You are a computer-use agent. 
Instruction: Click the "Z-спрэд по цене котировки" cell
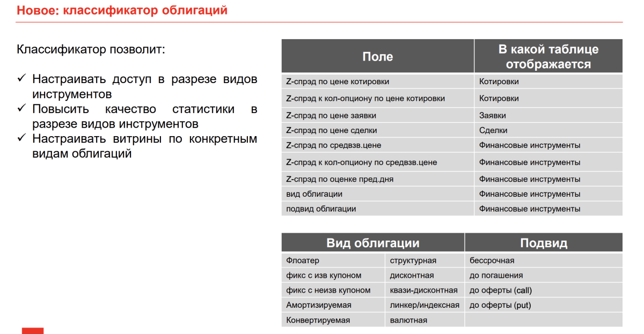[338, 81]
